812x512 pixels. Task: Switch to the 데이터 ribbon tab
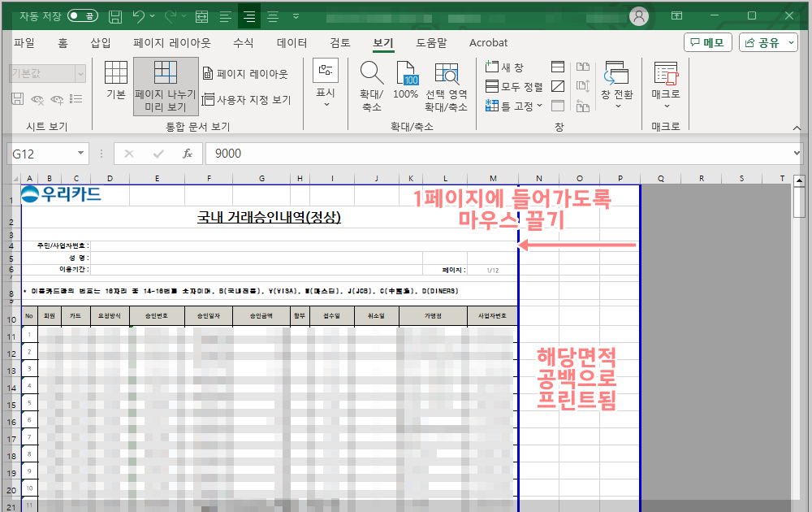[290, 42]
